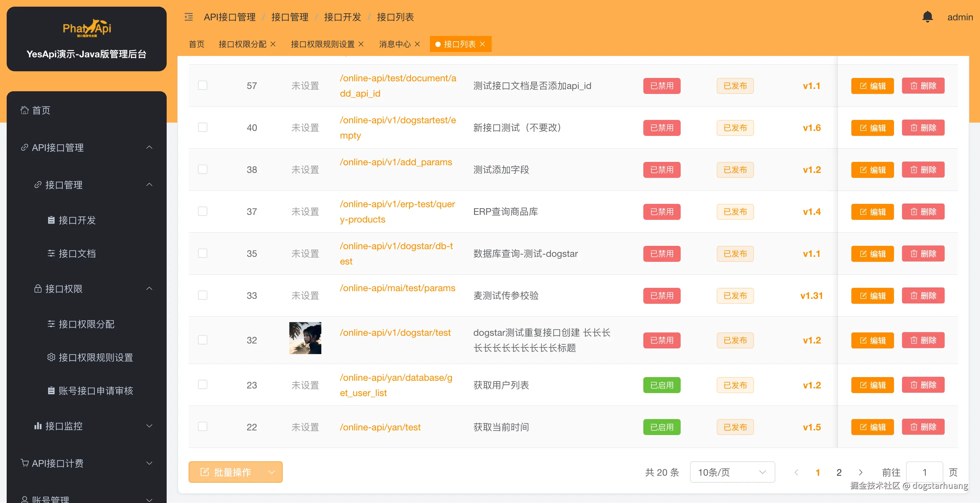Image resolution: width=980 pixels, height=503 pixels.
Task: Check the checkbox for row 57
Action: tap(203, 85)
